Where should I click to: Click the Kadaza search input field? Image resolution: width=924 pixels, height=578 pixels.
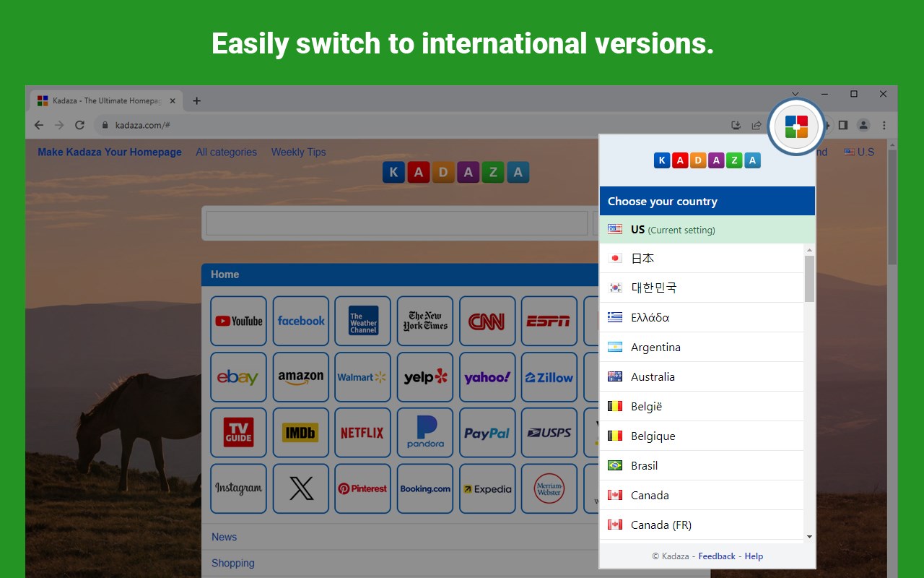397,223
